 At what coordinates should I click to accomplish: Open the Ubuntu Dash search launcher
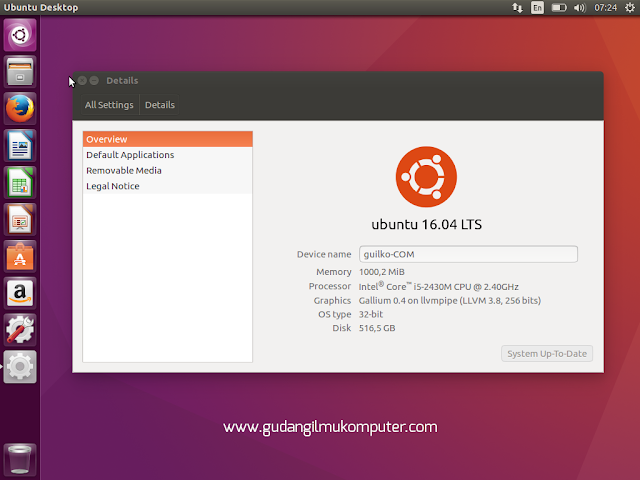[20, 35]
